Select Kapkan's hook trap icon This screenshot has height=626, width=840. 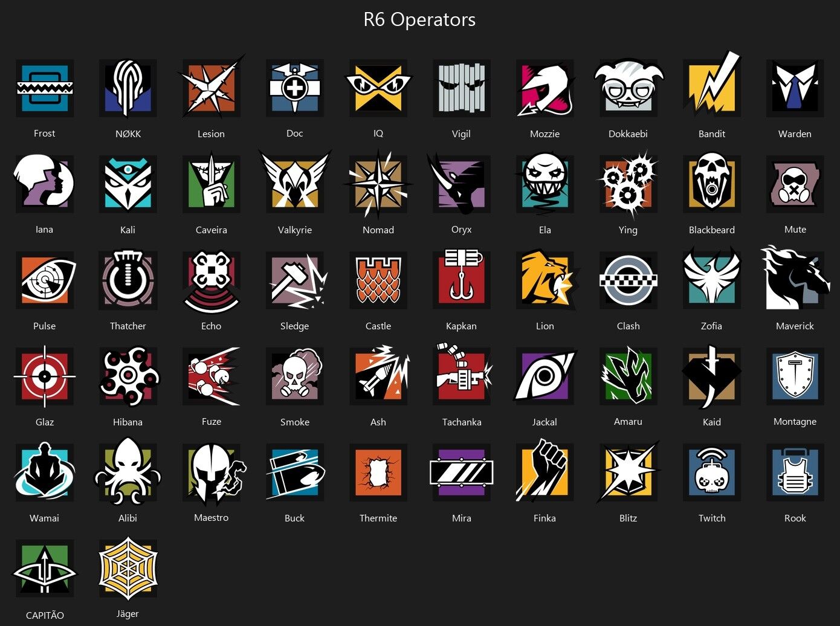tap(462, 280)
